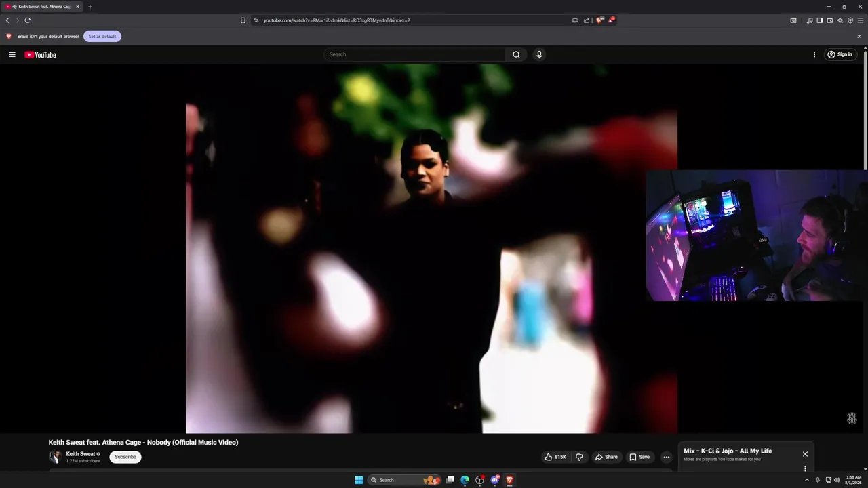Open Discord from taskbar
The image size is (868, 488).
(495, 480)
